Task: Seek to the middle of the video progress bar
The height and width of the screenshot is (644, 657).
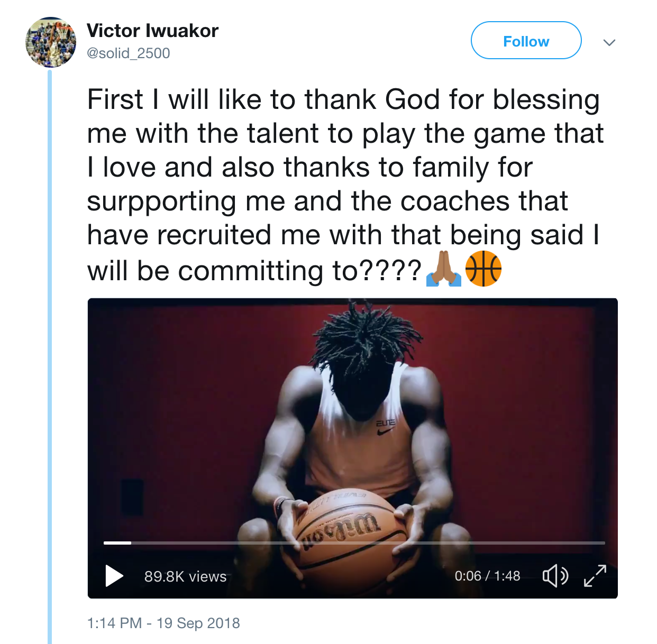Action: tap(354, 543)
